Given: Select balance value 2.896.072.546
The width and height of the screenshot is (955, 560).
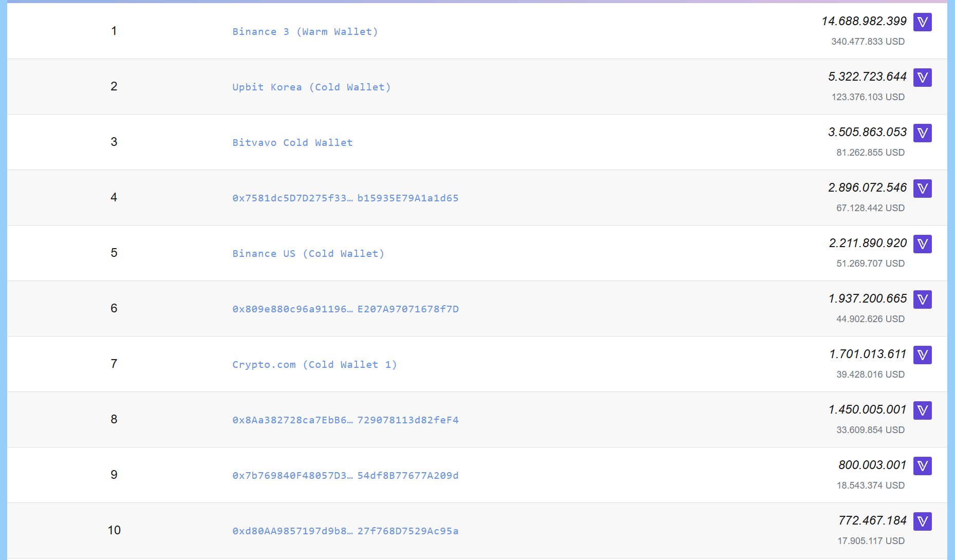Looking at the screenshot, I should point(868,188).
